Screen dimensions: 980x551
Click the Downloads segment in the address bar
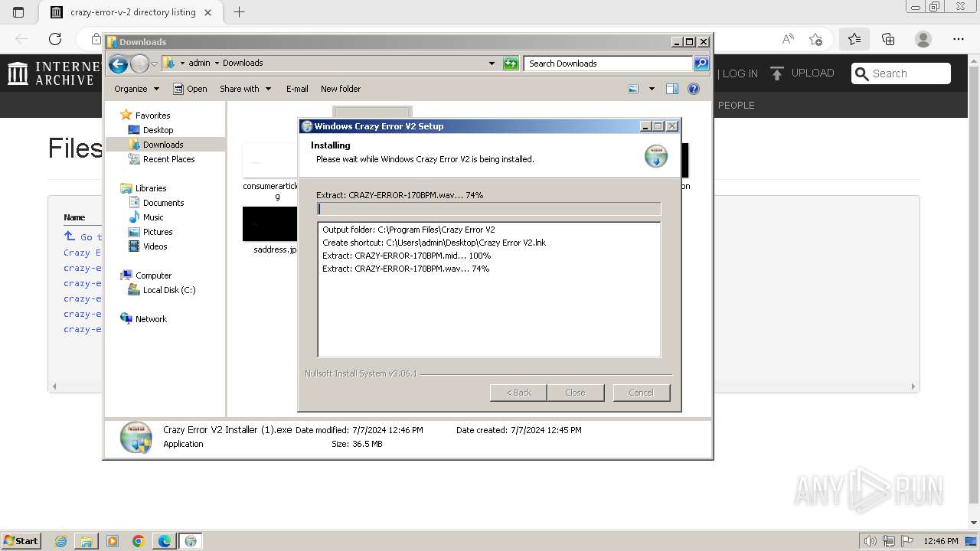tap(243, 63)
